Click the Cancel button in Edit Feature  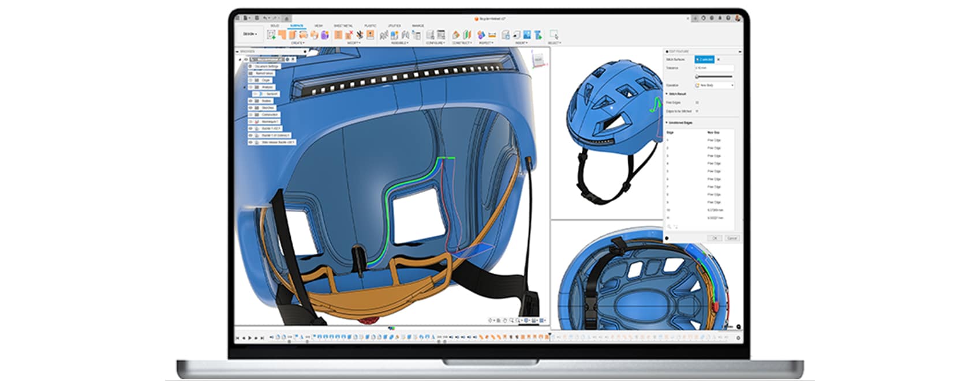(732, 238)
